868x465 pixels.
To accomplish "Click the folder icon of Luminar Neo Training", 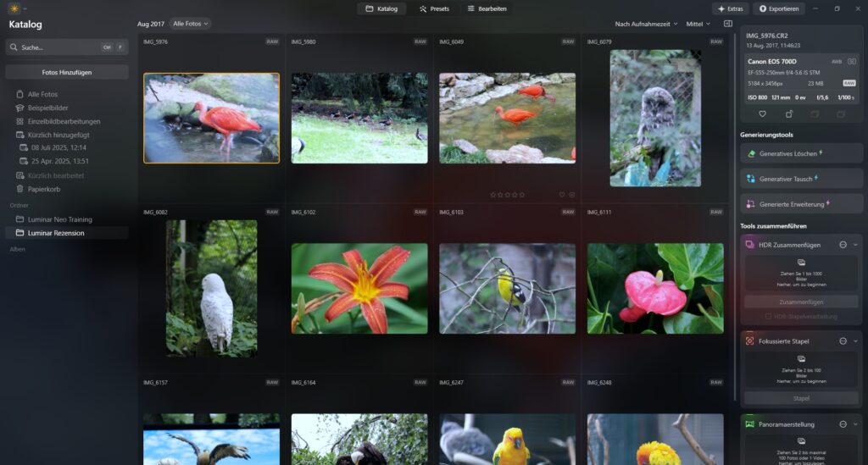I will 20,219.
